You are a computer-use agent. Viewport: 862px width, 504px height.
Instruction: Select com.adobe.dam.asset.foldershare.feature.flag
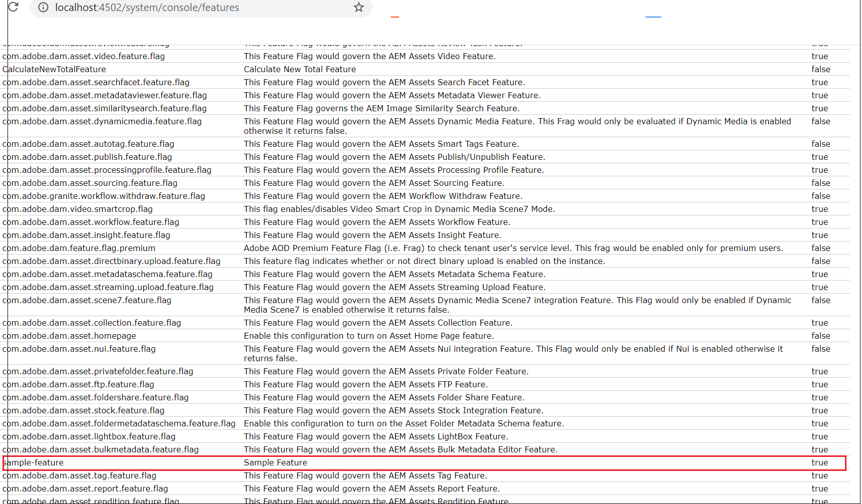[x=96, y=397]
